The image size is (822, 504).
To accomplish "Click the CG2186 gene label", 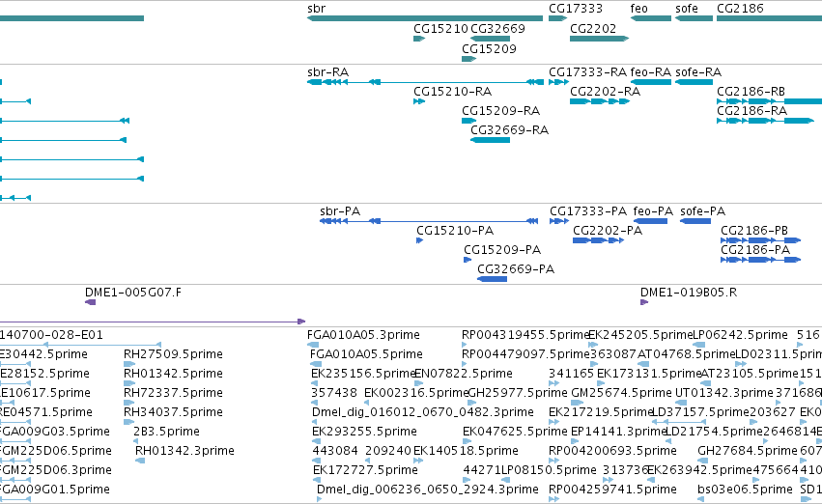I will pyautogui.click(x=740, y=9).
